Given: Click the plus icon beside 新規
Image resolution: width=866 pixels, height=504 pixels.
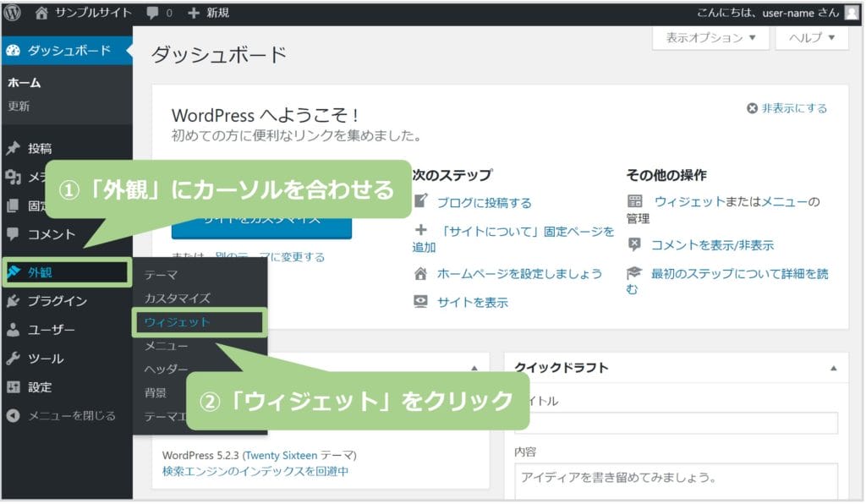Looking at the screenshot, I should click(194, 13).
